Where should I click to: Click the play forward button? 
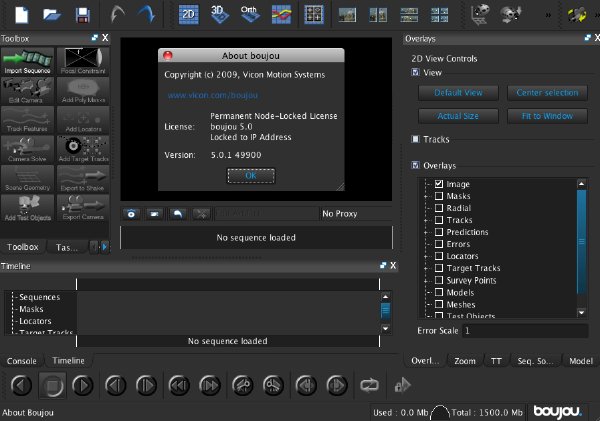pyautogui.click(x=83, y=385)
